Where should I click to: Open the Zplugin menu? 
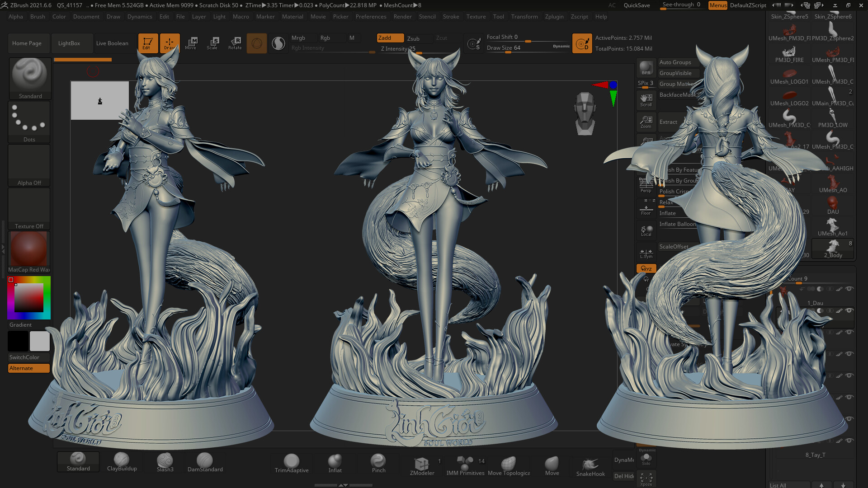coord(554,17)
